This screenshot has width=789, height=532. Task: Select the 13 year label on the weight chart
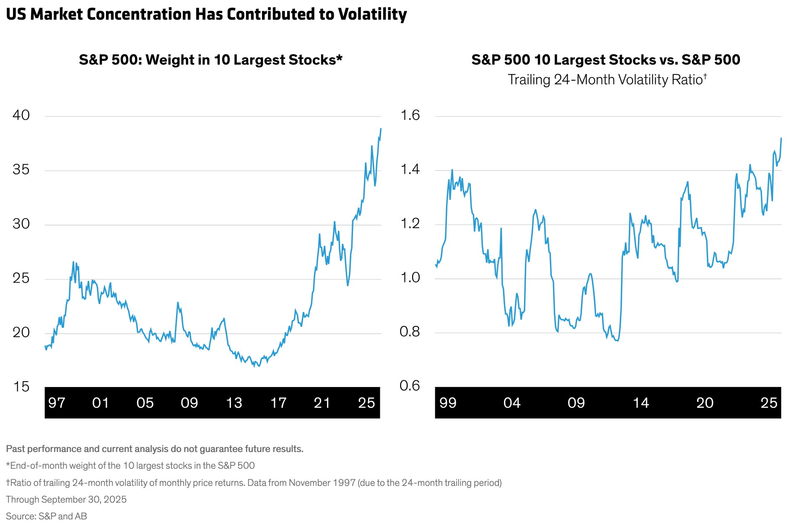[234, 403]
